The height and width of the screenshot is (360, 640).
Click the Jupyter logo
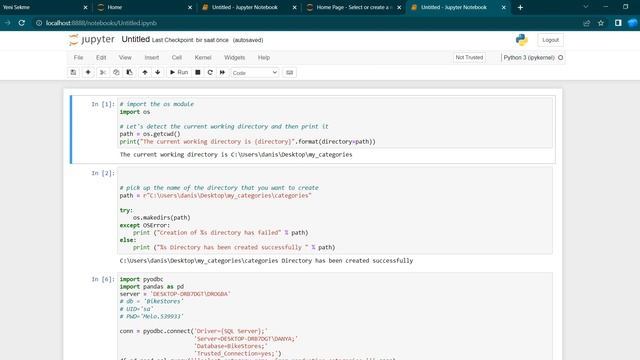92,40
